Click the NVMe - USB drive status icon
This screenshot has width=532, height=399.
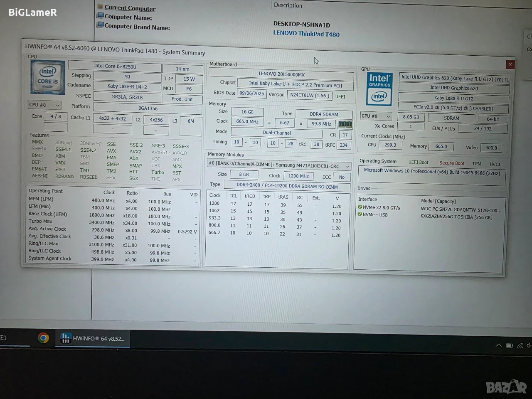(x=360, y=214)
